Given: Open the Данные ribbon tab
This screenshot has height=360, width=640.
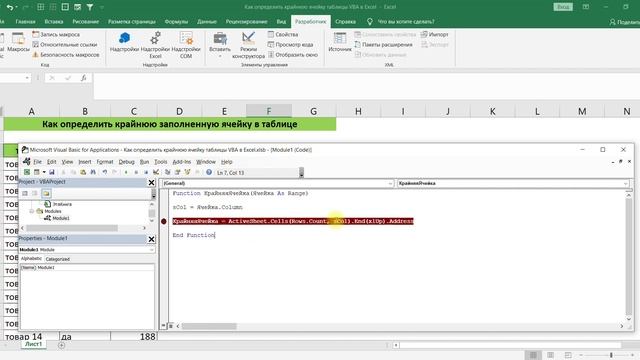Looking at the screenshot, I should click(207, 22).
